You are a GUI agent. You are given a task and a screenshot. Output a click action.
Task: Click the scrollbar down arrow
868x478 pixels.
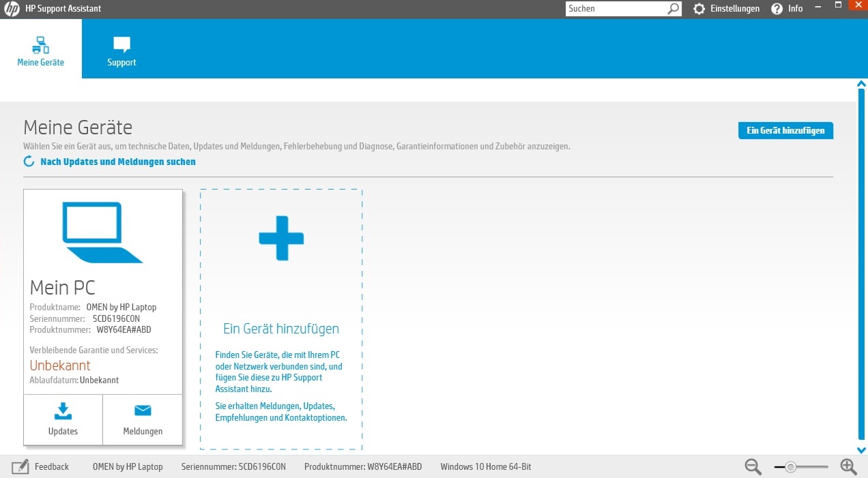[x=861, y=450]
